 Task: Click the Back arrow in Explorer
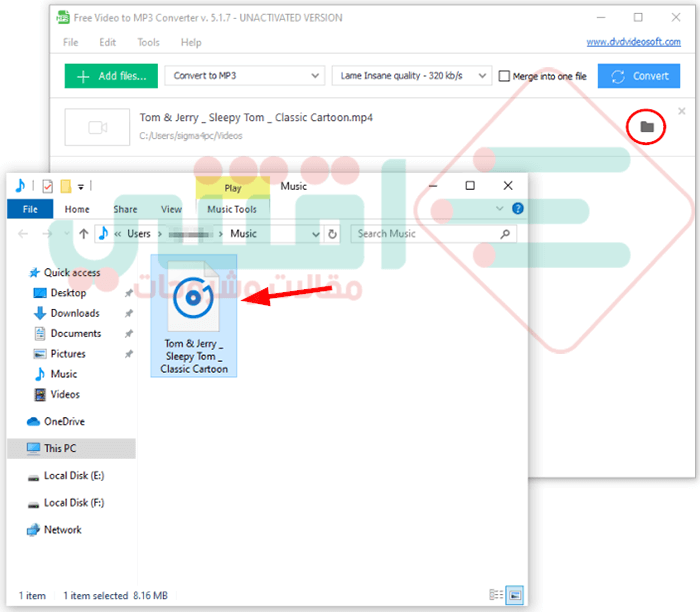(x=23, y=233)
